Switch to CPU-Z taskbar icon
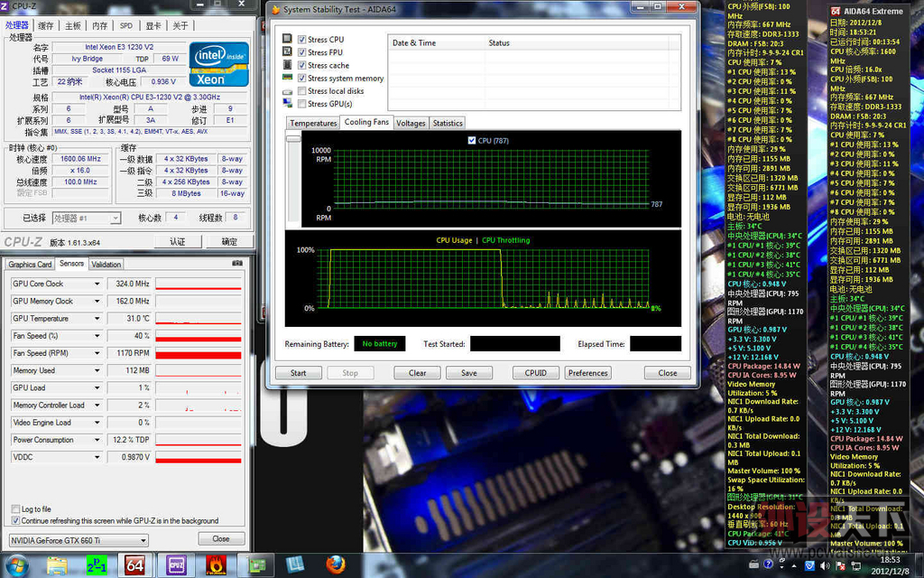The image size is (924, 578). [176, 565]
